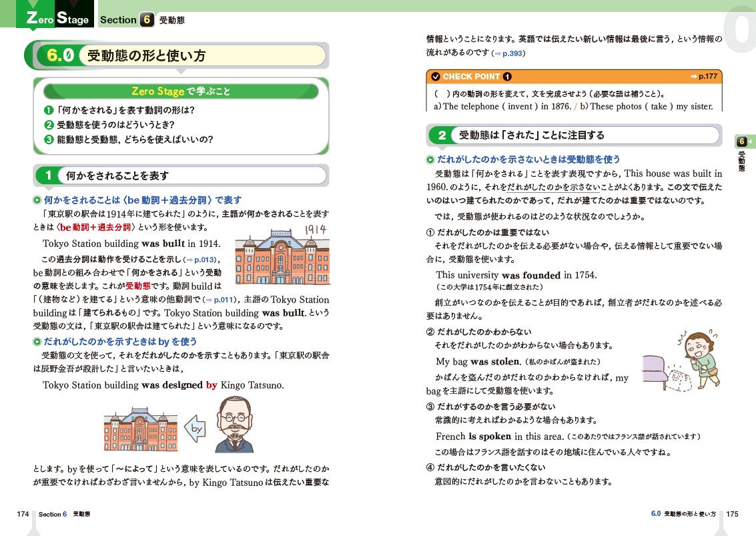Viewport: 756px width, 536px height.
Task: Click the Zero Stageで学ぶこと green banner
Action: click(181, 91)
